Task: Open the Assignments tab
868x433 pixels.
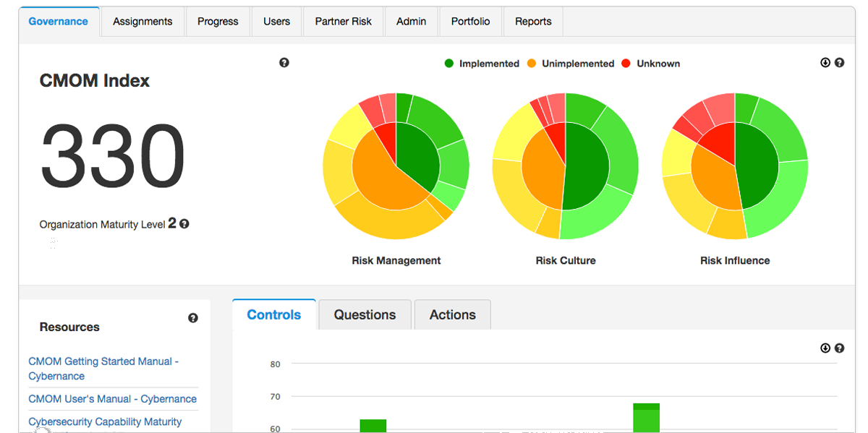Action: (x=142, y=22)
